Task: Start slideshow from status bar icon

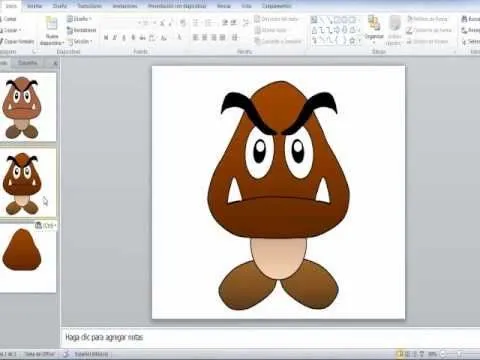Action: point(422,354)
